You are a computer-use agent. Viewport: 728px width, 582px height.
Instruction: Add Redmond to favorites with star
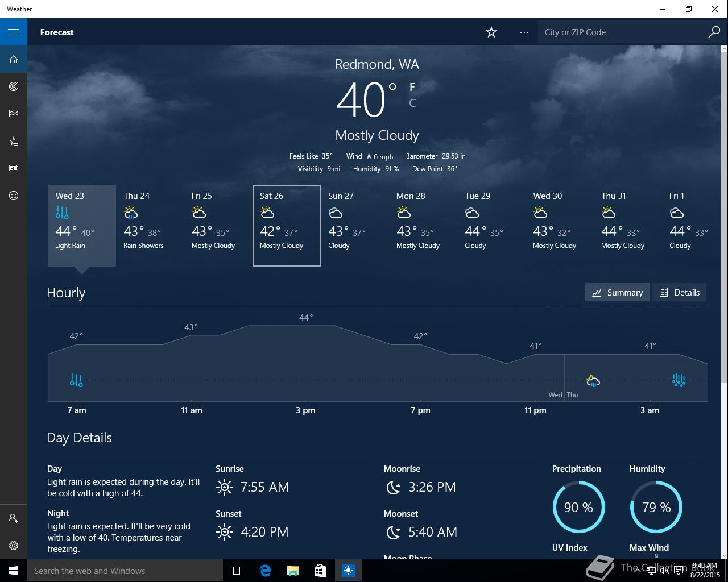(x=491, y=32)
